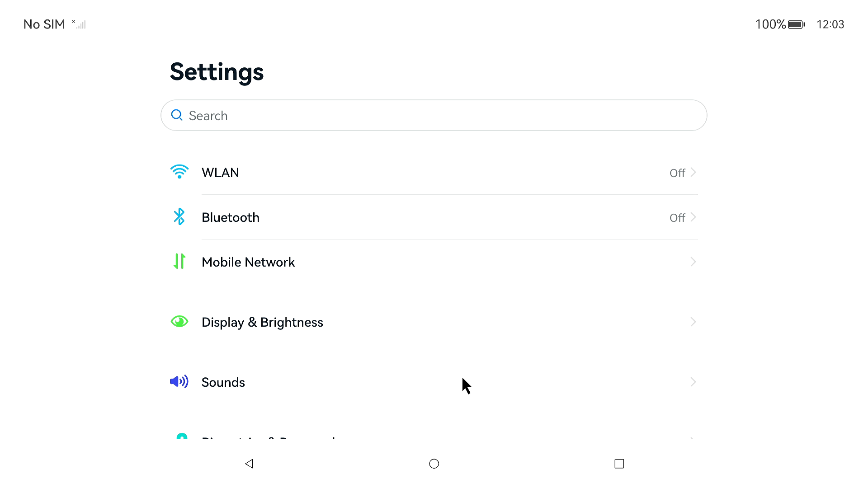This screenshot has height=488, width=868.
Task: Open the Sounds settings entry
Action: [223, 382]
